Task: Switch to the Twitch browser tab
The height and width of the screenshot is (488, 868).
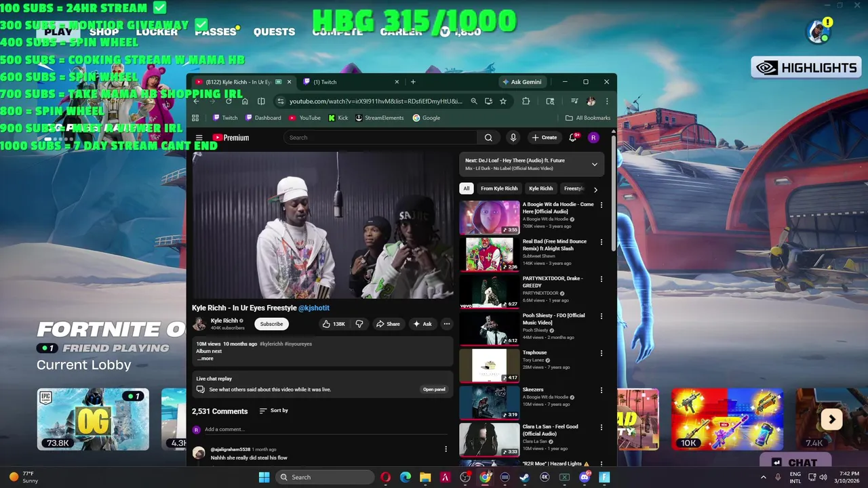Action: point(351,82)
